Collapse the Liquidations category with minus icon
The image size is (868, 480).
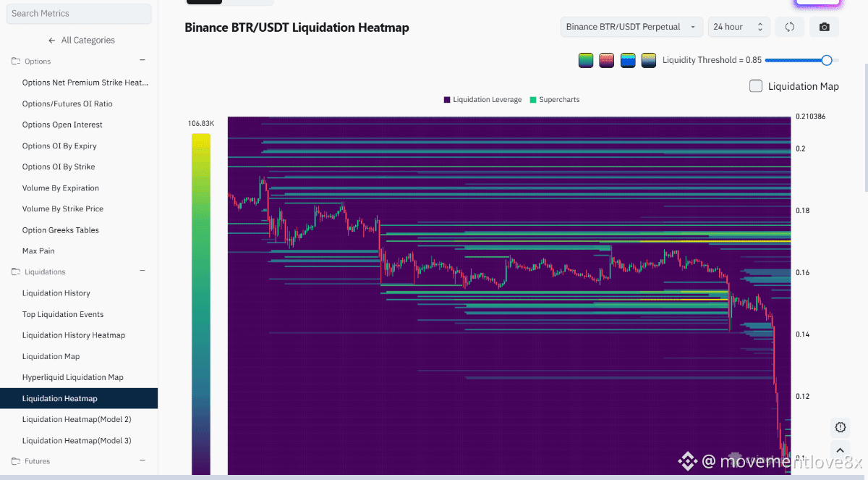coord(142,271)
